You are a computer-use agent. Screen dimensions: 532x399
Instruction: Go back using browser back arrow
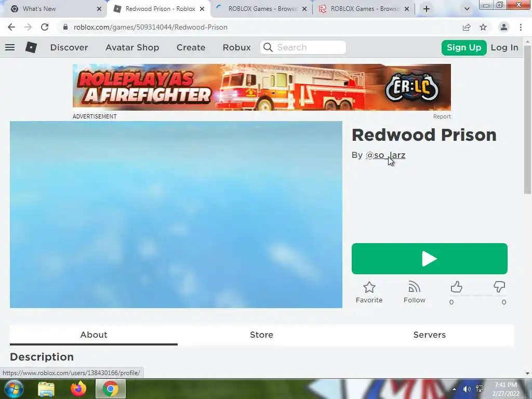[11, 27]
